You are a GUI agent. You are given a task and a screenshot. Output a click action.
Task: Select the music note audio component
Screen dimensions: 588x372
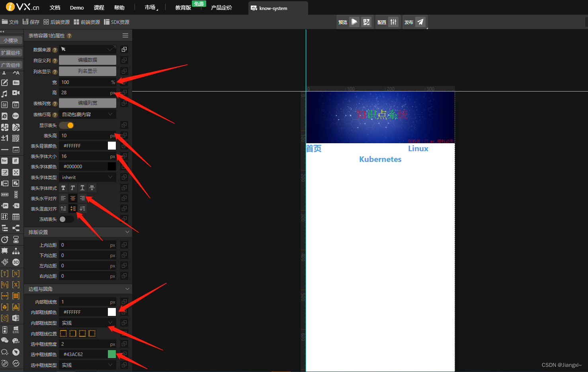click(4, 93)
